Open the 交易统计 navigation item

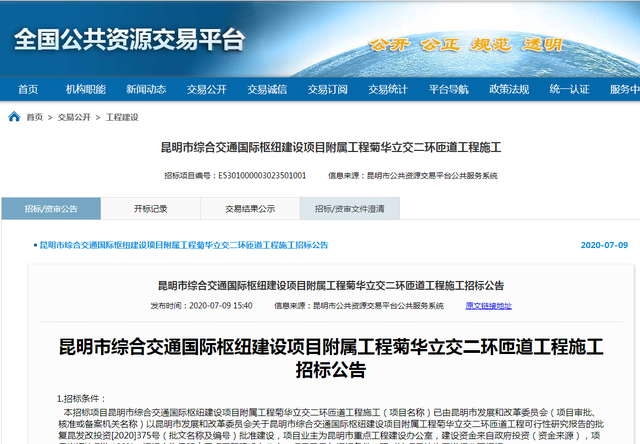tap(388, 89)
